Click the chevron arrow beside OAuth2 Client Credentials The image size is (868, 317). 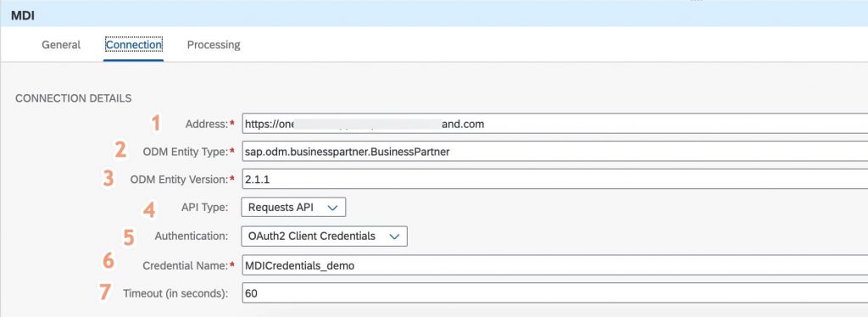tap(394, 236)
